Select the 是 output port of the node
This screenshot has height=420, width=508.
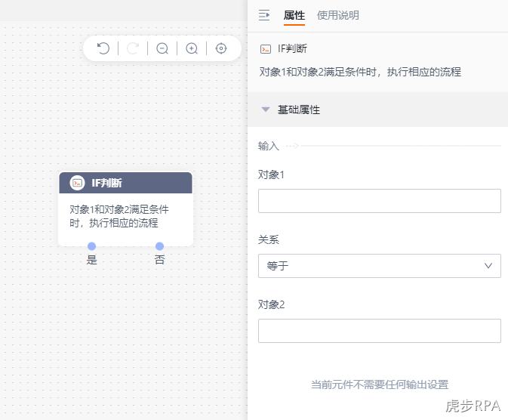[91, 246]
